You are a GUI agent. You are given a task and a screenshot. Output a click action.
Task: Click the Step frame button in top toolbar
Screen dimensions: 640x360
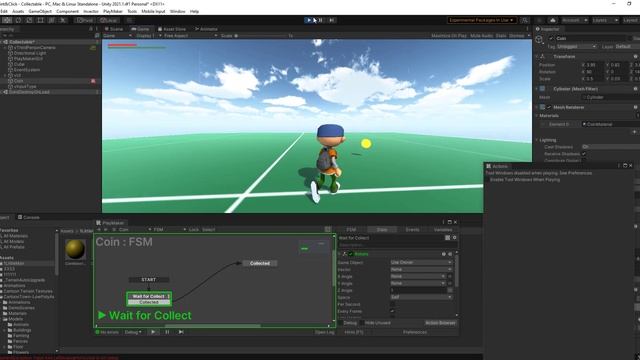pos(332,20)
